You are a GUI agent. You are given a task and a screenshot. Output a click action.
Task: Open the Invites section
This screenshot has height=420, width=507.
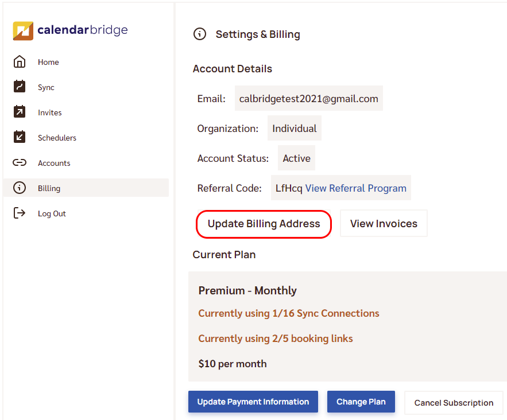point(49,112)
